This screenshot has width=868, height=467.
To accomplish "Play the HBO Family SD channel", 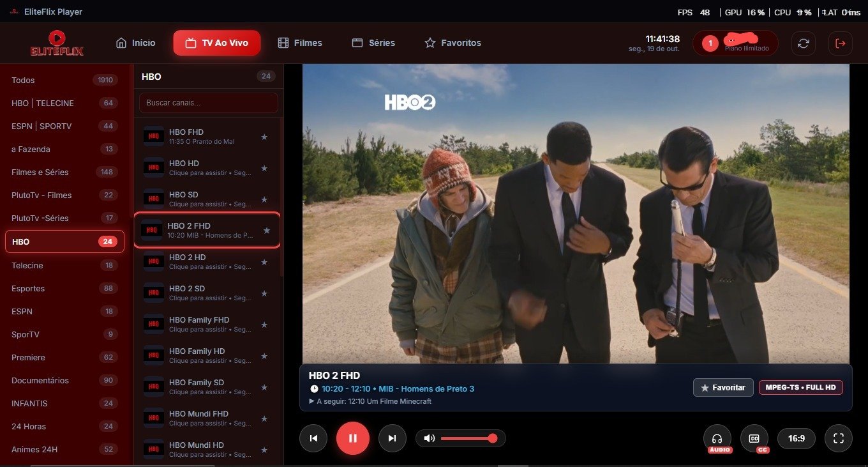I will pos(207,387).
